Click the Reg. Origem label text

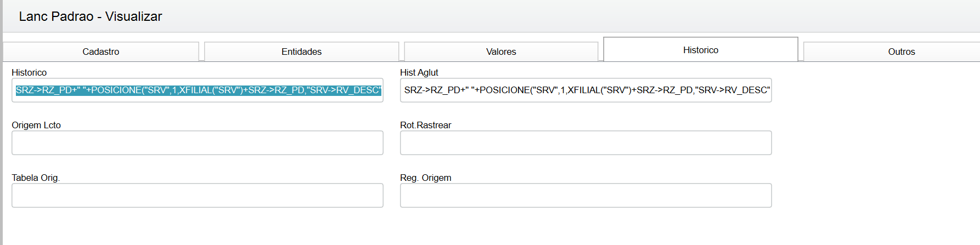coord(425,178)
